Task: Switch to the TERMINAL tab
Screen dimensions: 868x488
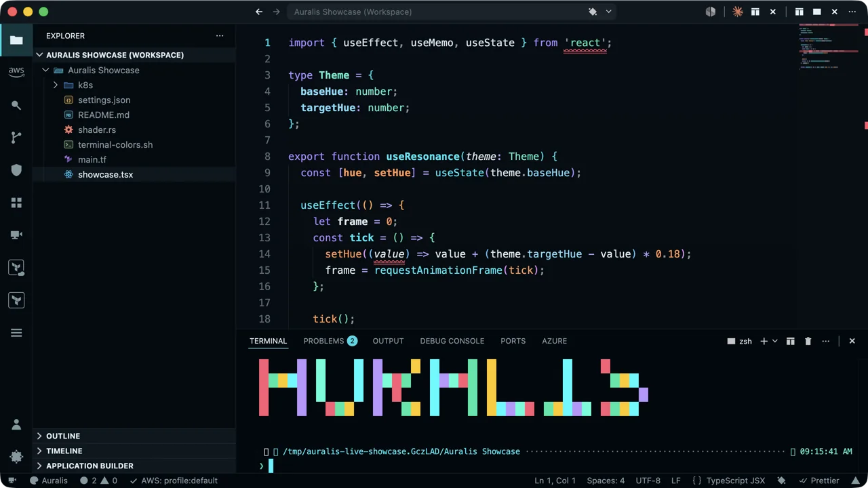Action: [268, 341]
